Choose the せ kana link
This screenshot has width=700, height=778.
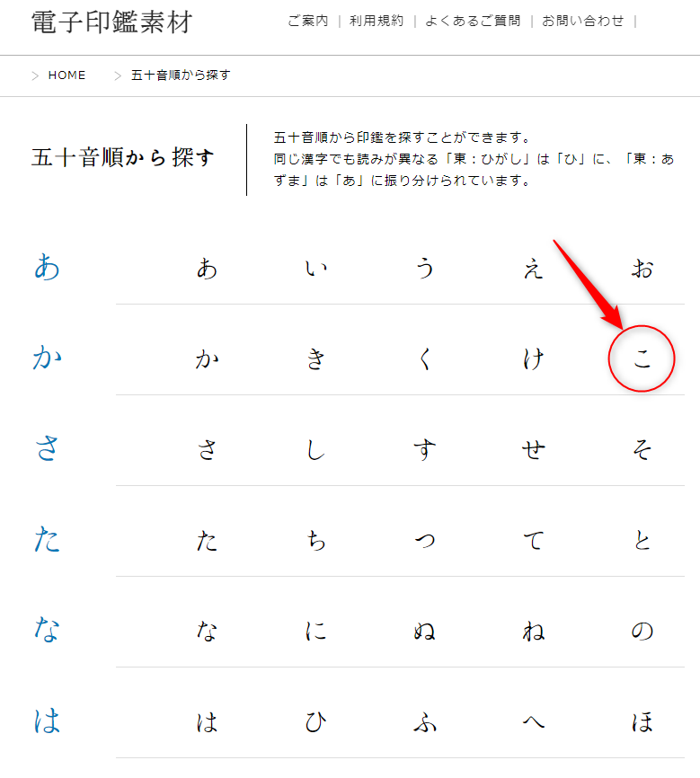534,449
